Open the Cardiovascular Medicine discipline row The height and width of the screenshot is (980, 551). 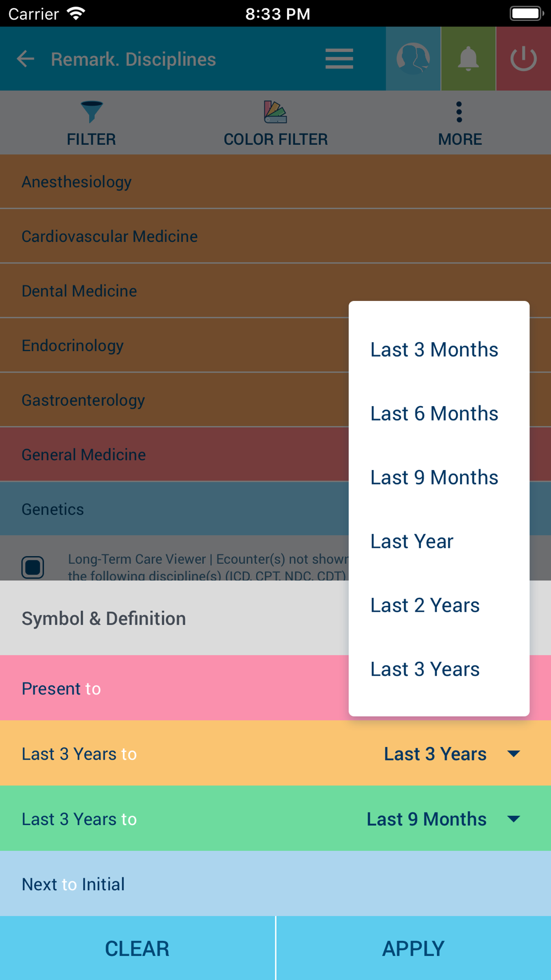[x=275, y=236]
